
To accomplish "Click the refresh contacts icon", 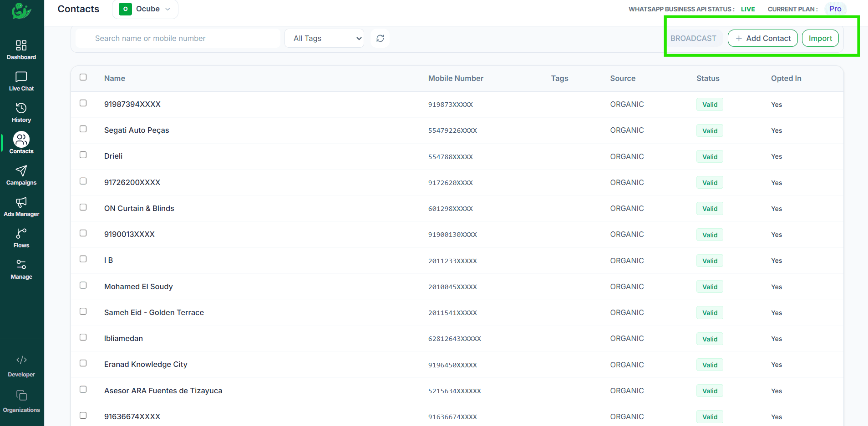I will [x=380, y=38].
